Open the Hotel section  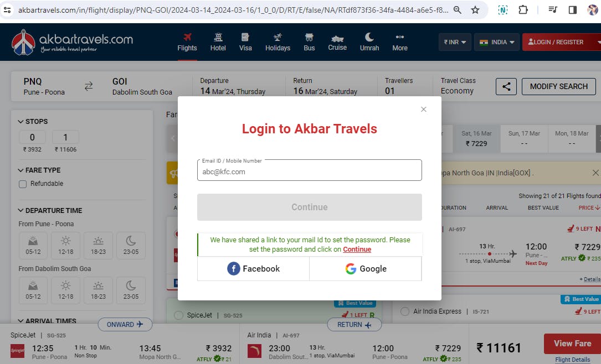tap(218, 42)
